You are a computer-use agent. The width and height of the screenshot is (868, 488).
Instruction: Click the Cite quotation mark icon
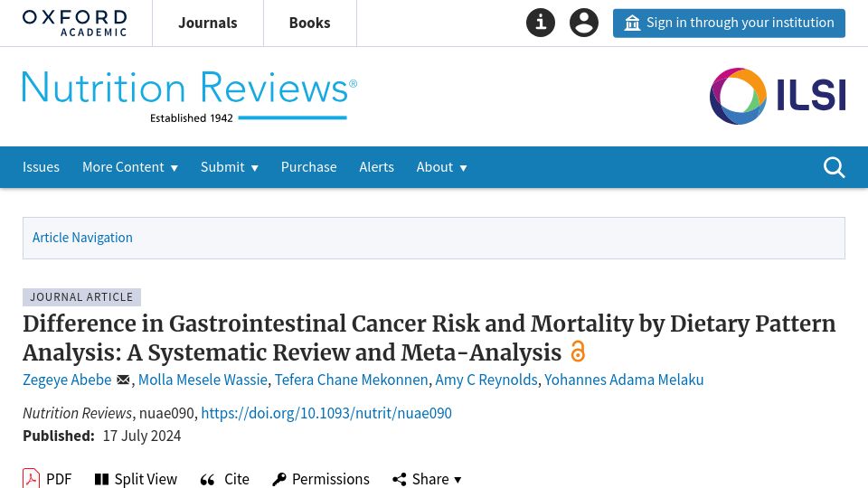208,480
